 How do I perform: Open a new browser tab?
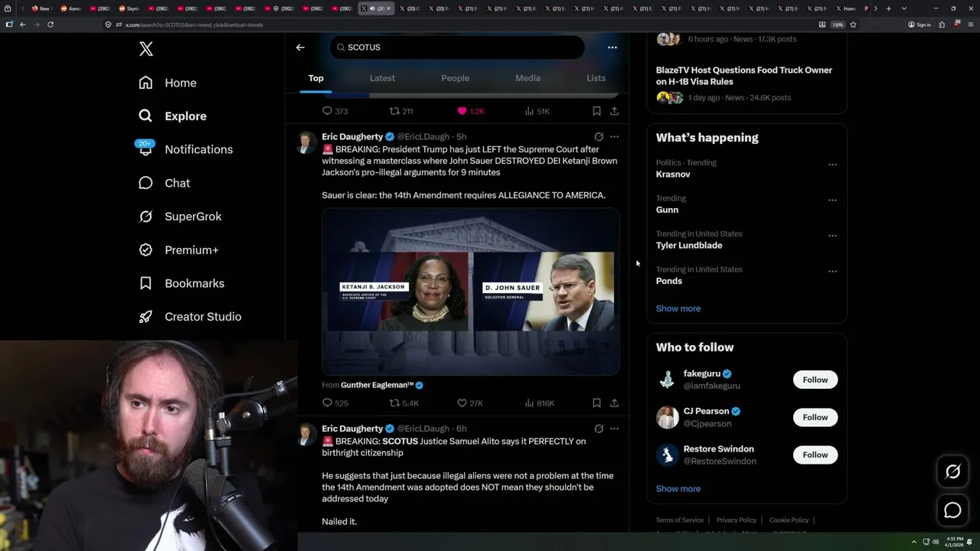coord(888,8)
